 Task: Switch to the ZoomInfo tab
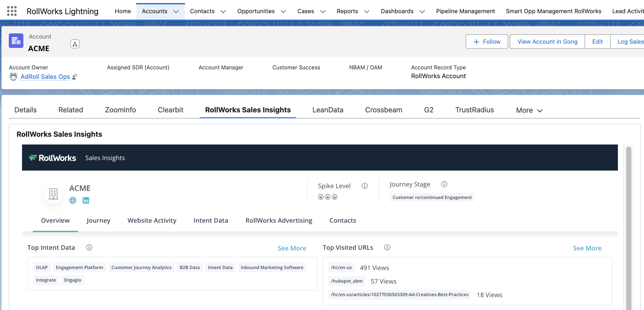pyautogui.click(x=120, y=110)
